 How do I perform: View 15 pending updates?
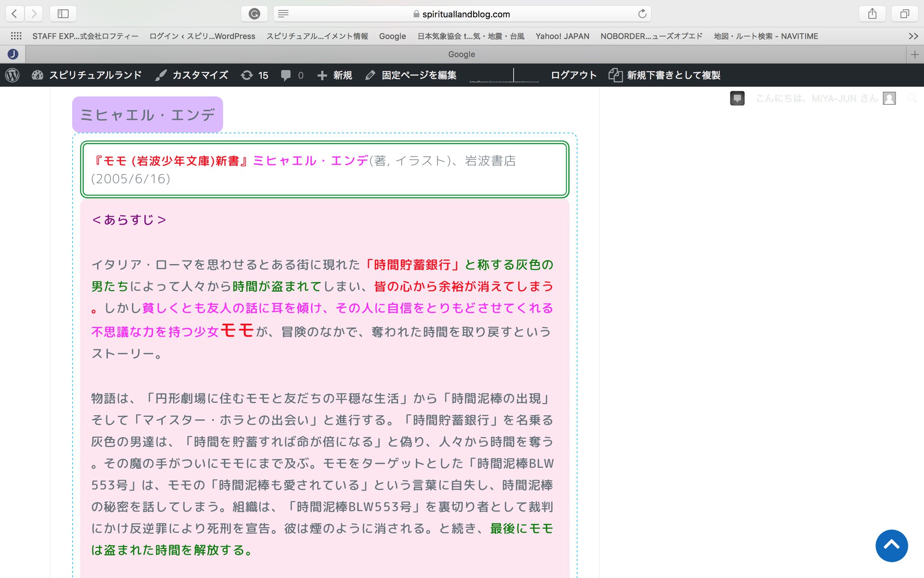[x=255, y=75]
